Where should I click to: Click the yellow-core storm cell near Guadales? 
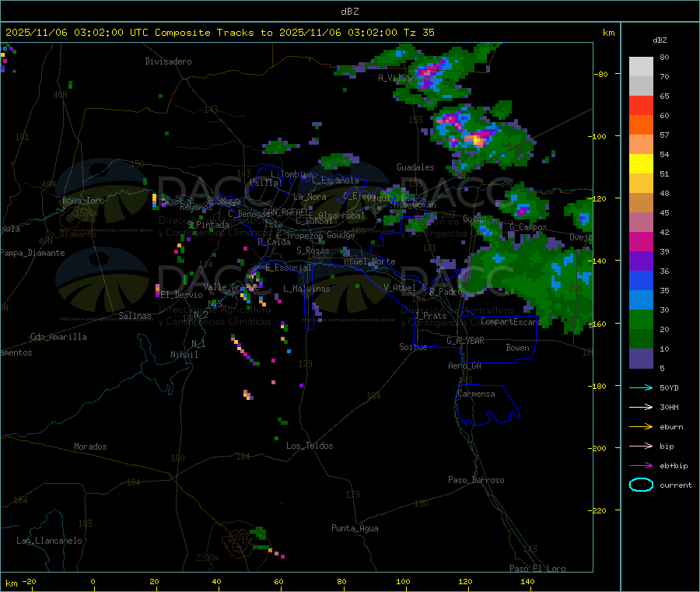(478, 141)
